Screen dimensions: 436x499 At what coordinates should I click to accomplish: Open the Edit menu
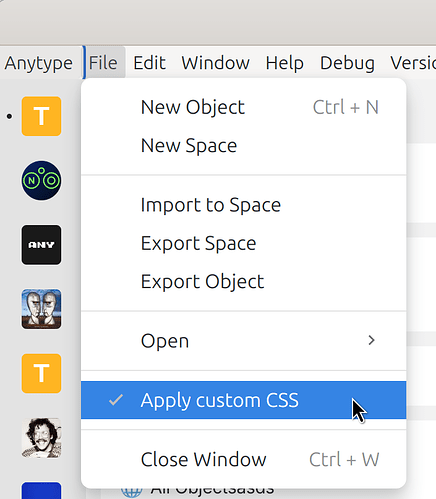coord(149,63)
